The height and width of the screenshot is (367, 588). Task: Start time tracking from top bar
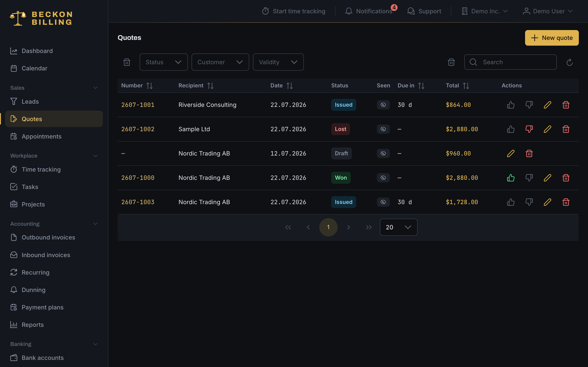(294, 11)
